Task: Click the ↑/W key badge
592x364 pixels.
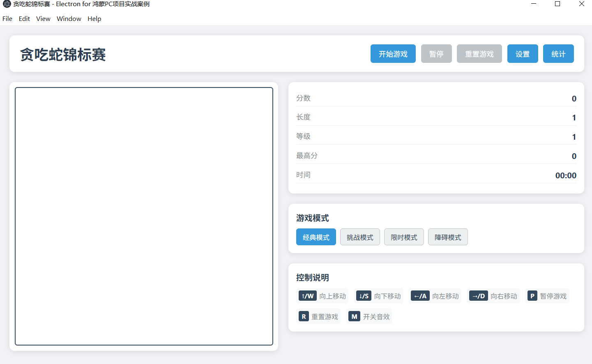Action: 308,296
